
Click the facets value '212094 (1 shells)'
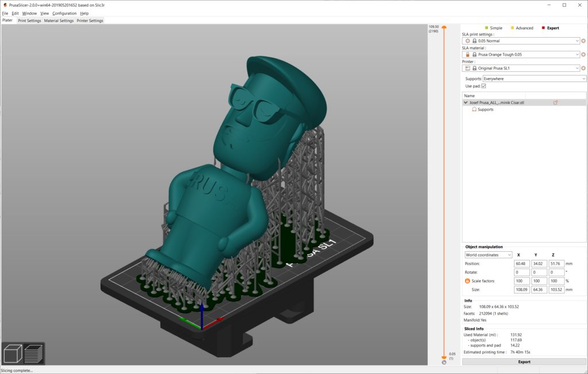493,314
